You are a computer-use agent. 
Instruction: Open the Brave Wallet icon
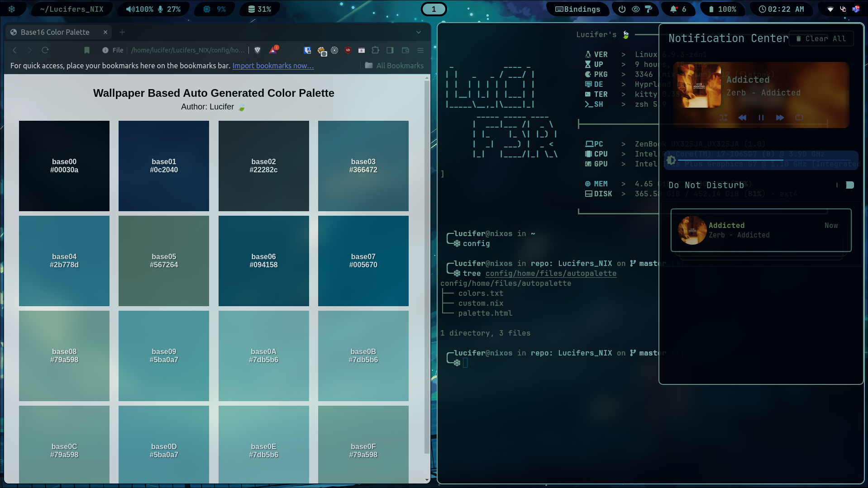[x=405, y=50]
